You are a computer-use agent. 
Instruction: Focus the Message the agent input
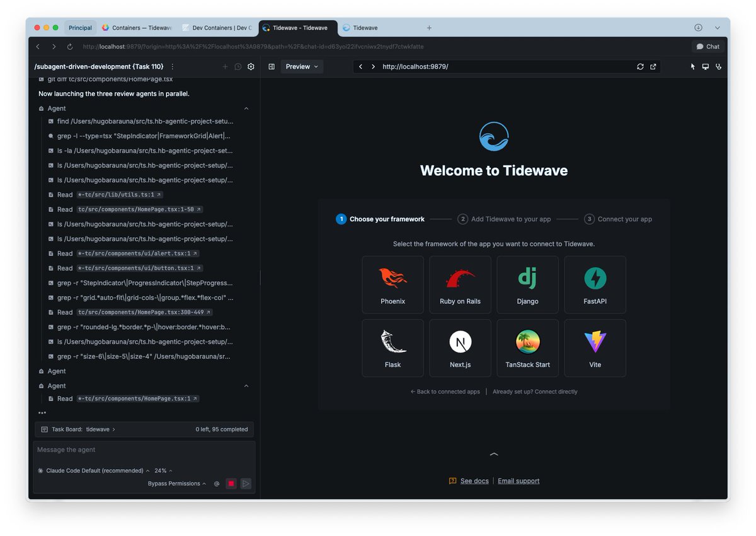(x=144, y=450)
